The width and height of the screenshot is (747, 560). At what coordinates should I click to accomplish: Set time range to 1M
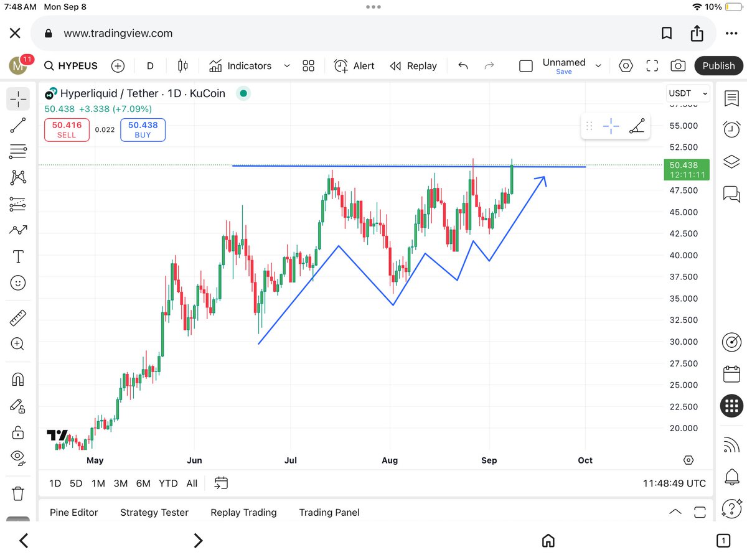pyautogui.click(x=98, y=483)
